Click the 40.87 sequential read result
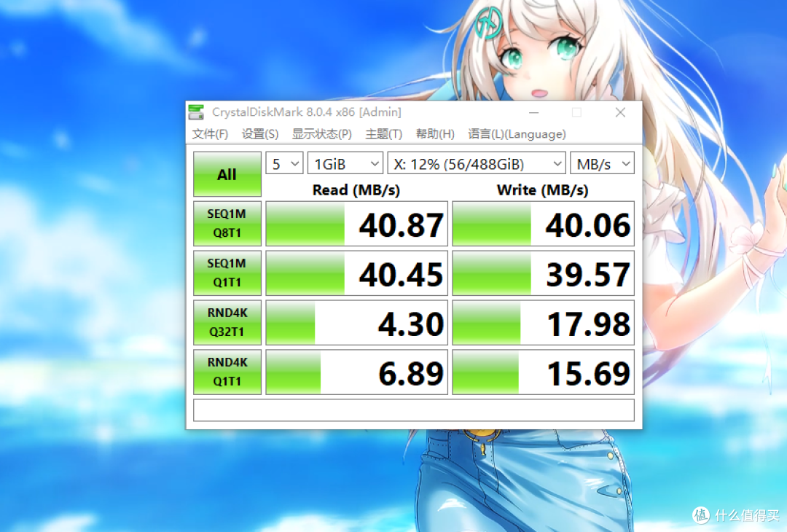Screen dimensions: 787x532 [x=356, y=224]
